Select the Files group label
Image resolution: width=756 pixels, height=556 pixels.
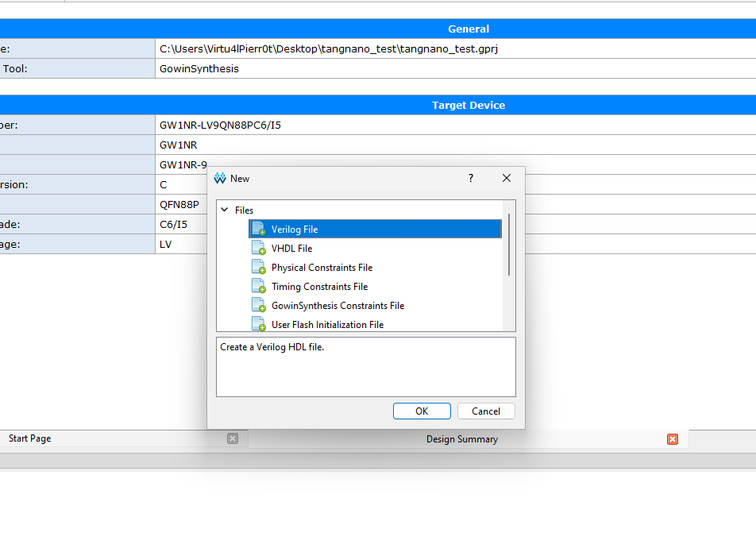point(244,210)
